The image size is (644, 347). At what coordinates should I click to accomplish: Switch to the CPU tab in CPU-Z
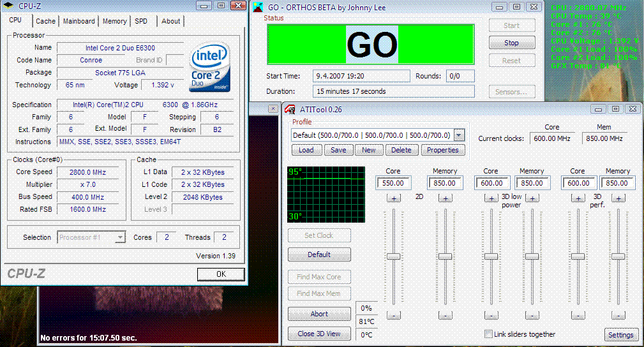15,20
